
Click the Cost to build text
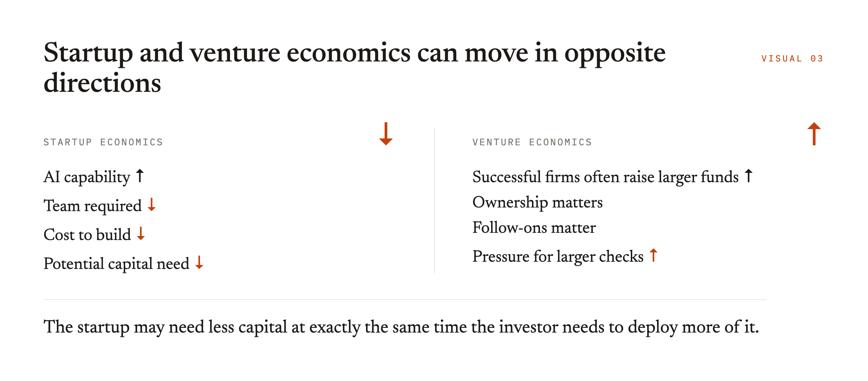87,235
